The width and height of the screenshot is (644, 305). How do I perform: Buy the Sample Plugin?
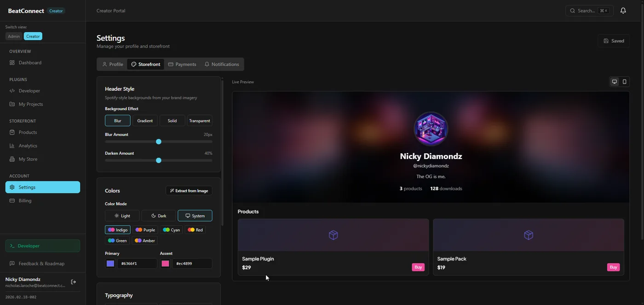(x=418, y=267)
